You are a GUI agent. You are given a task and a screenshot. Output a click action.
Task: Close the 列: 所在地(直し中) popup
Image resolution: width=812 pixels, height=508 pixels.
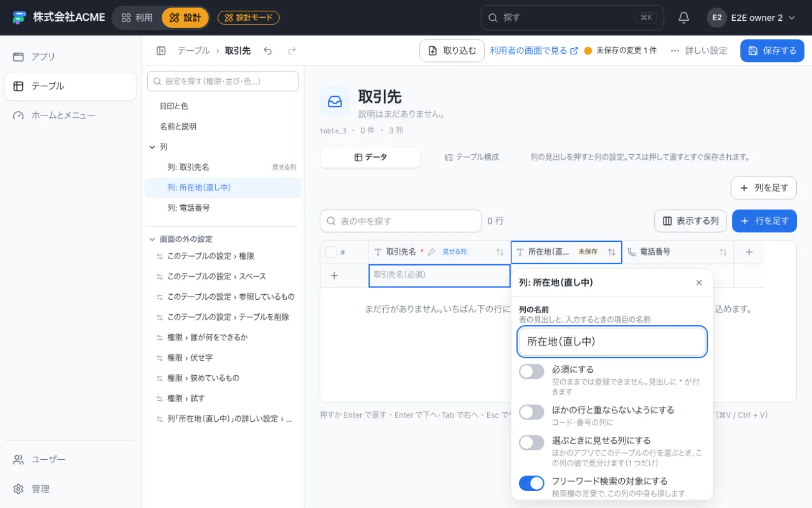pyautogui.click(x=699, y=282)
